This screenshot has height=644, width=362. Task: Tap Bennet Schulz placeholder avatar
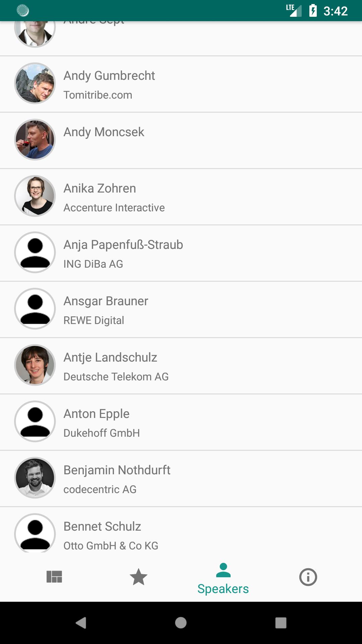click(x=35, y=533)
